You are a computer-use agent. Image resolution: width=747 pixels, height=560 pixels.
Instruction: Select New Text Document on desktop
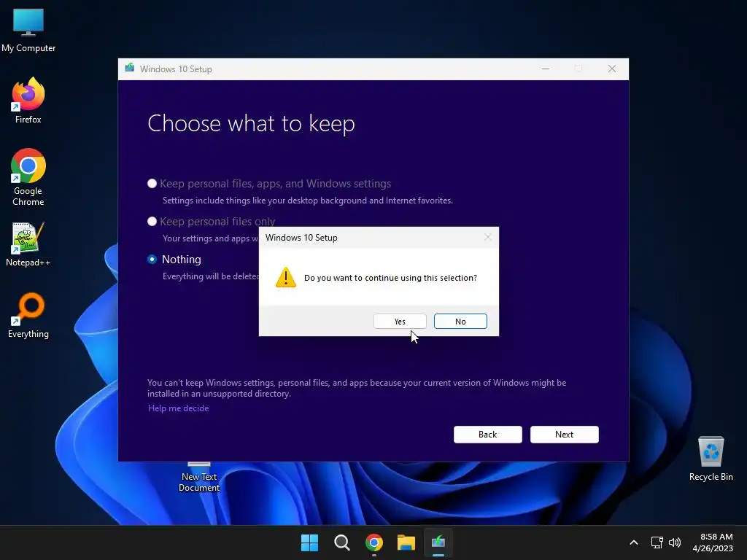coord(199,477)
